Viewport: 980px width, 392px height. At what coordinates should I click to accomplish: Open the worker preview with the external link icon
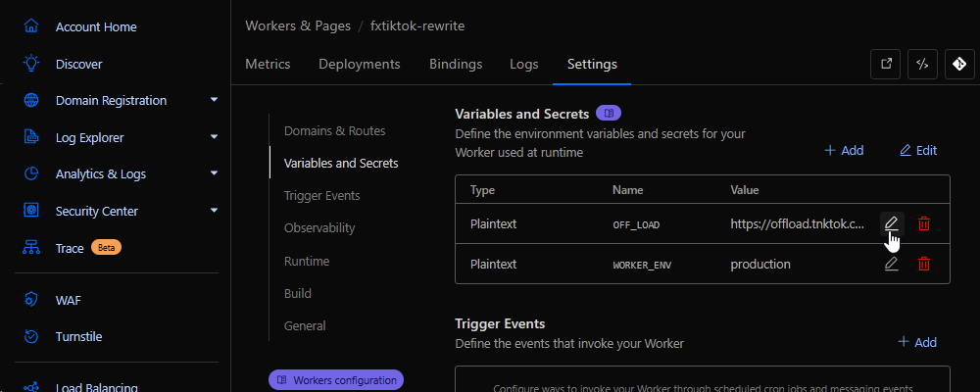[x=886, y=65]
